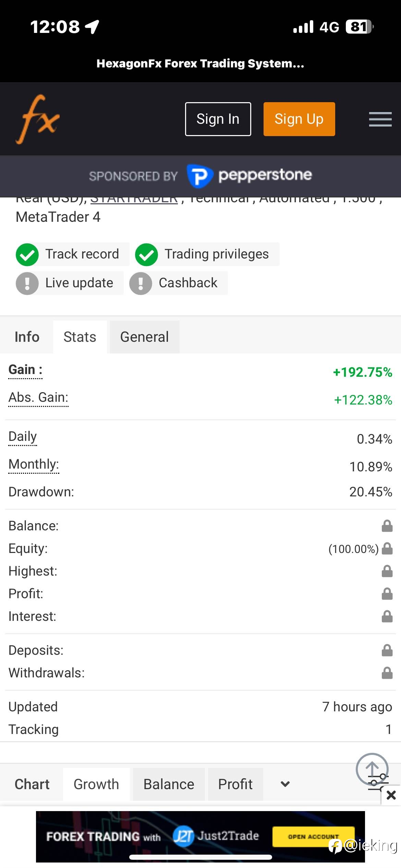Tap the Withdrawals lock icon
The width and height of the screenshot is (401, 868).
coord(387,673)
